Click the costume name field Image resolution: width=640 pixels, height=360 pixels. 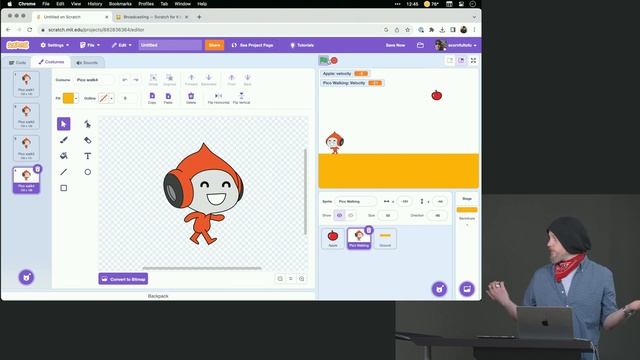[x=94, y=80]
